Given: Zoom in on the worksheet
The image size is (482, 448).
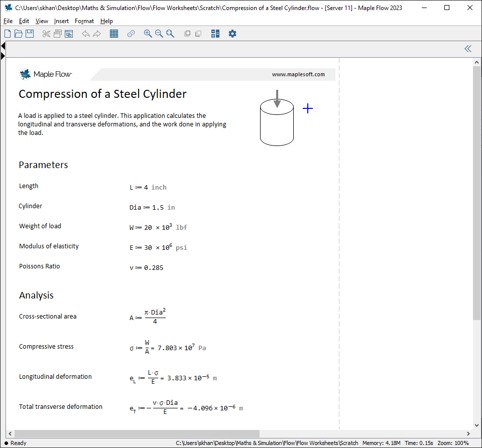Looking at the screenshot, I should 148,34.
